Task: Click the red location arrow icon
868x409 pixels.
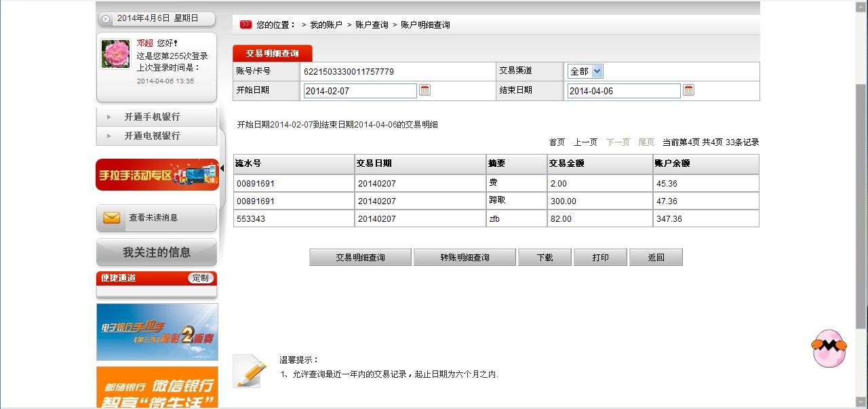Action: [x=245, y=24]
